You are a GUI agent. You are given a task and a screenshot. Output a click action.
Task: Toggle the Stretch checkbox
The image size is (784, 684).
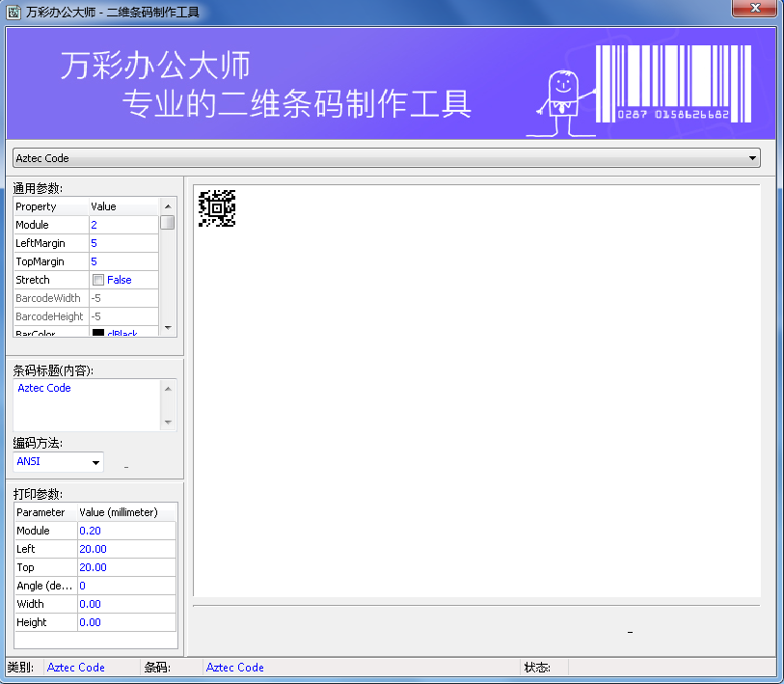[98, 280]
